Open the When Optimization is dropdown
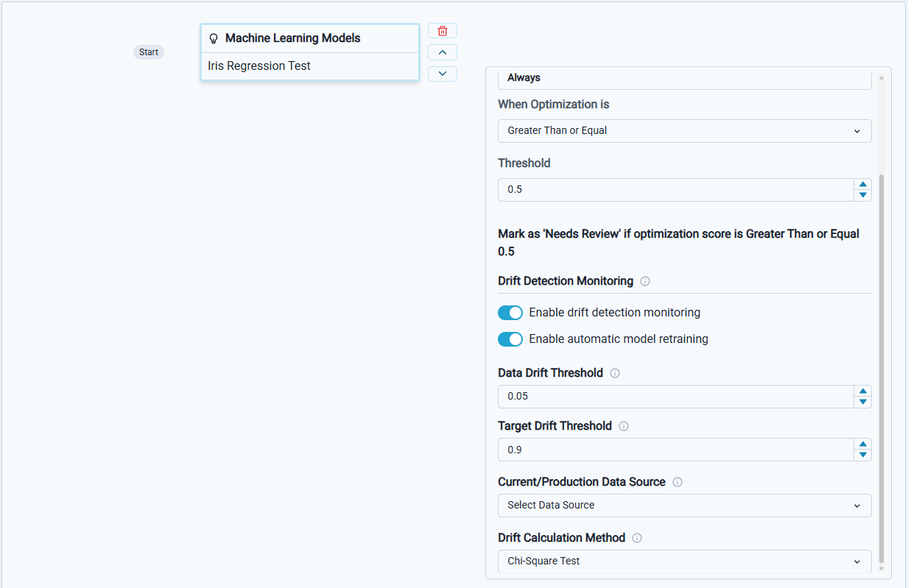The height and width of the screenshot is (588, 908). point(685,131)
